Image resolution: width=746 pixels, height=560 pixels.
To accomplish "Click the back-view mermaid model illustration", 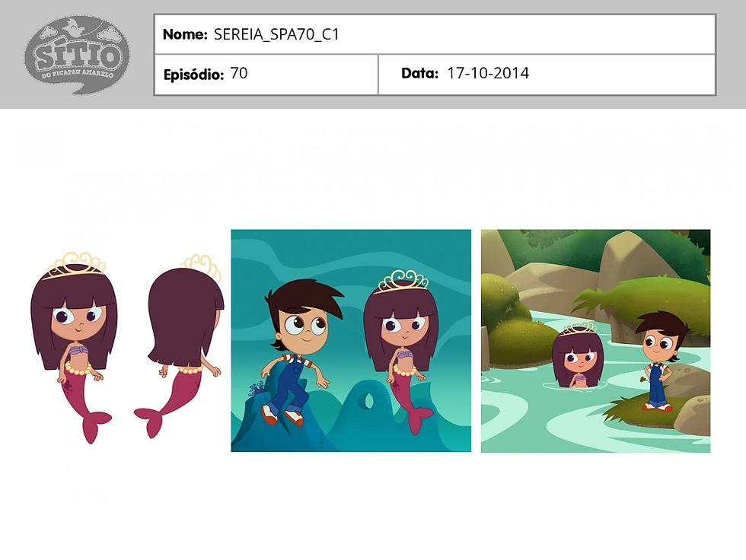I will pyautogui.click(x=180, y=346).
